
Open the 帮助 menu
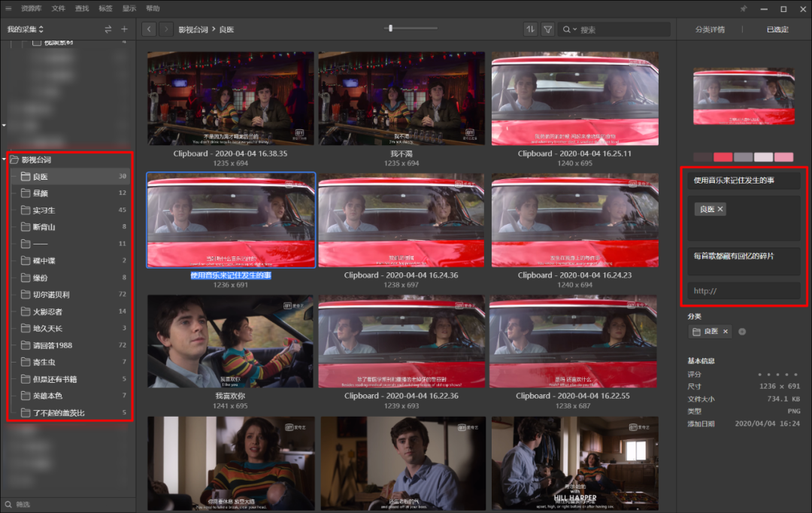[153, 8]
